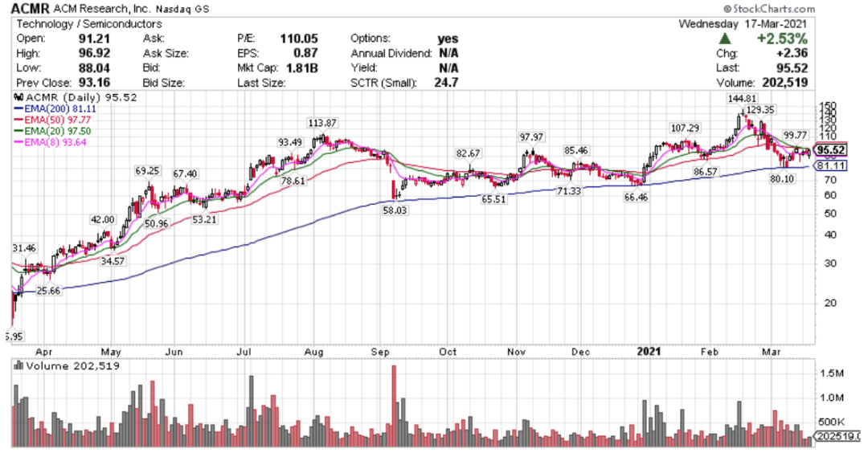Click the Last price 95.52 in header
The width and height of the screenshot is (868, 461).
tap(792, 68)
